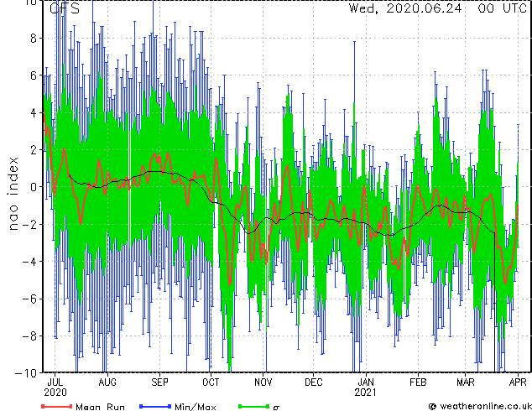Click the date 'Wed, 2020.06.24 00 UTC'
This screenshot has height=411, width=532.
tap(438, 8)
